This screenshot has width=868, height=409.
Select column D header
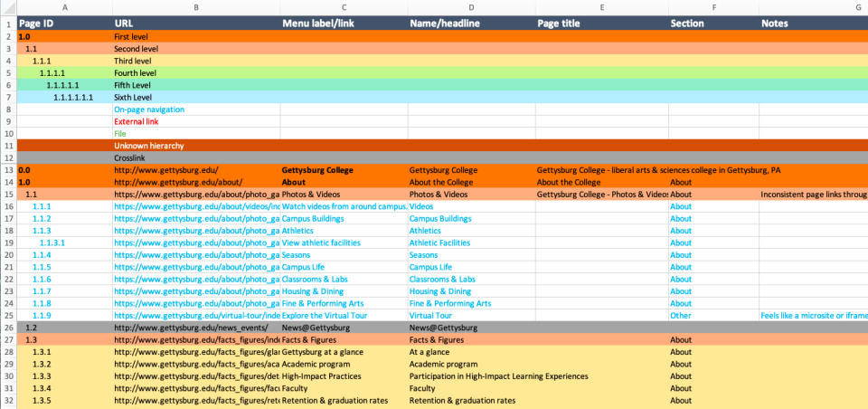pos(472,8)
